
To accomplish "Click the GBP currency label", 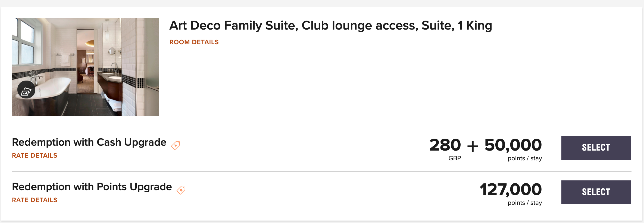I will click(455, 158).
